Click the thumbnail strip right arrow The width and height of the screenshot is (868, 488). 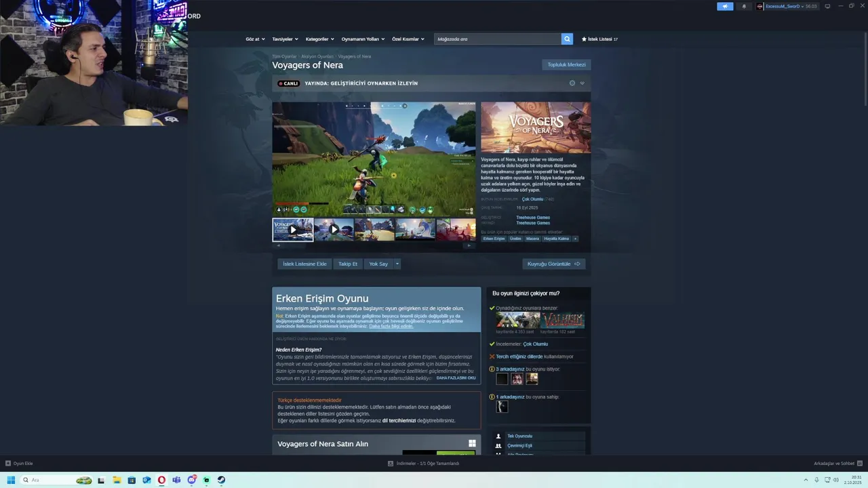tap(469, 245)
